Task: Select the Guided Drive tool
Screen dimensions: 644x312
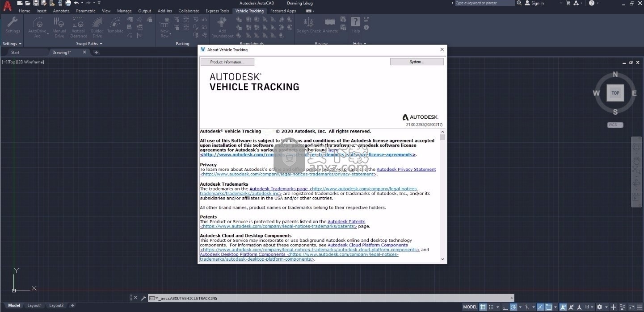Action: [x=97, y=26]
